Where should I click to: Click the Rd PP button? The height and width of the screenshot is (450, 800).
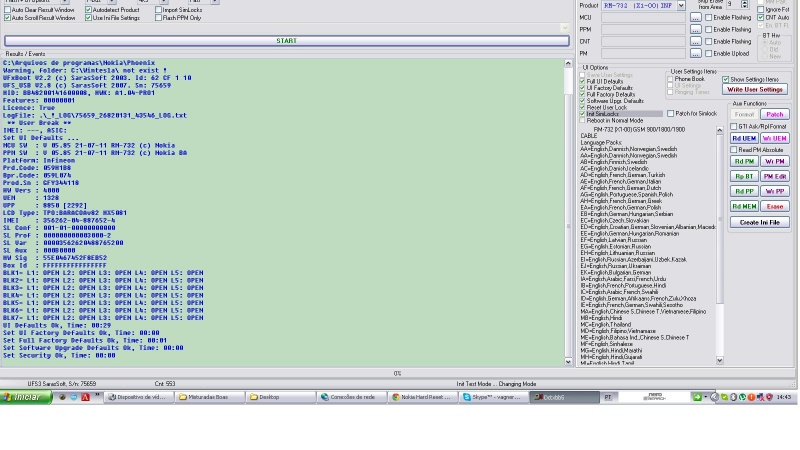click(744, 191)
